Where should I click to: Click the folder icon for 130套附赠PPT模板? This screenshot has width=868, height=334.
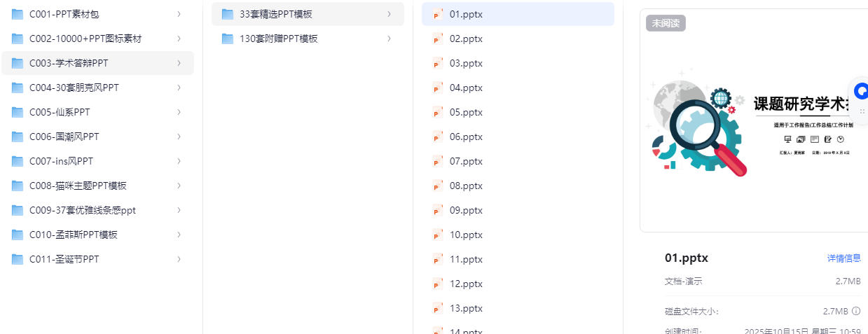click(228, 39)
